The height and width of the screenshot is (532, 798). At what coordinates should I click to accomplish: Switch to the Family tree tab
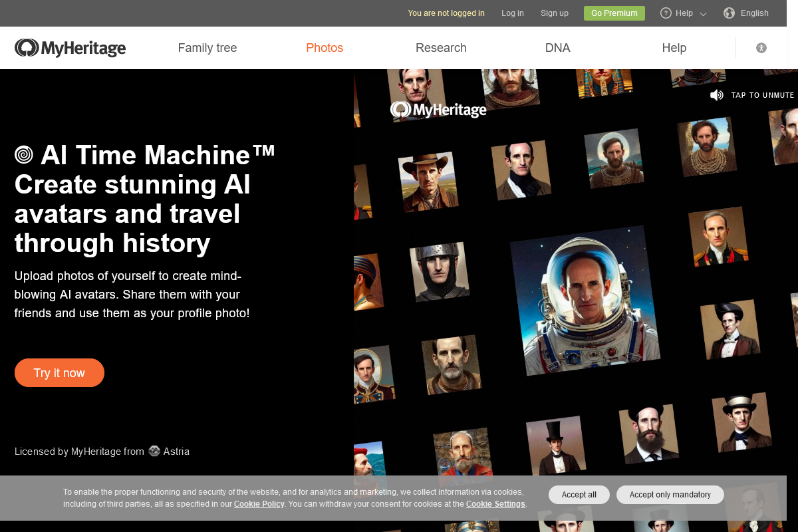point(207,47)
